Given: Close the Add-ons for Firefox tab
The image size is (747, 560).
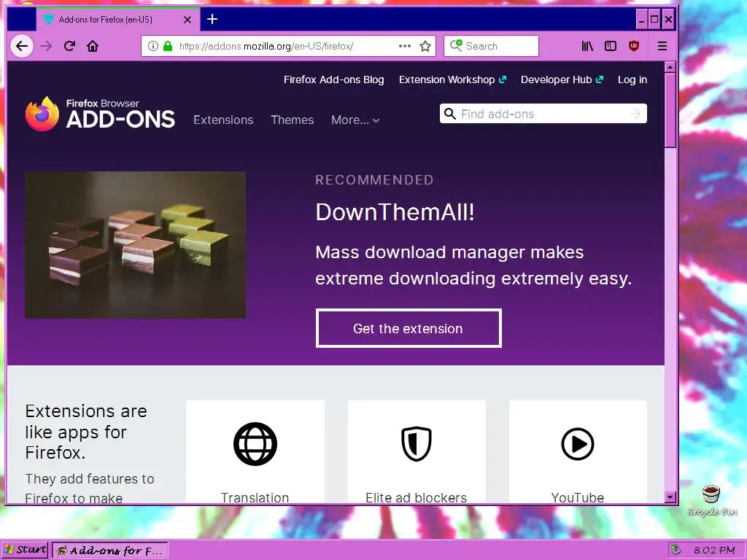Looking at the screenshot, I should tap(187, 20).
